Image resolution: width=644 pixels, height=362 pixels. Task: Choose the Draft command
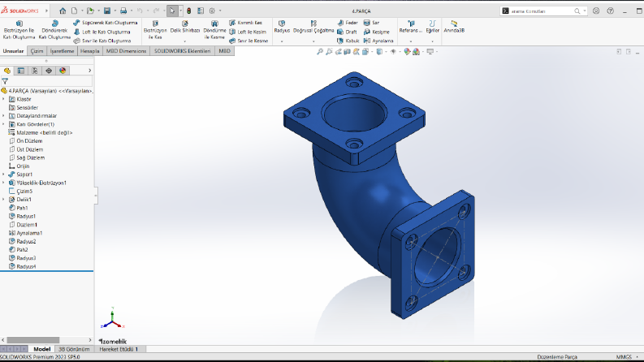[347, 32]
